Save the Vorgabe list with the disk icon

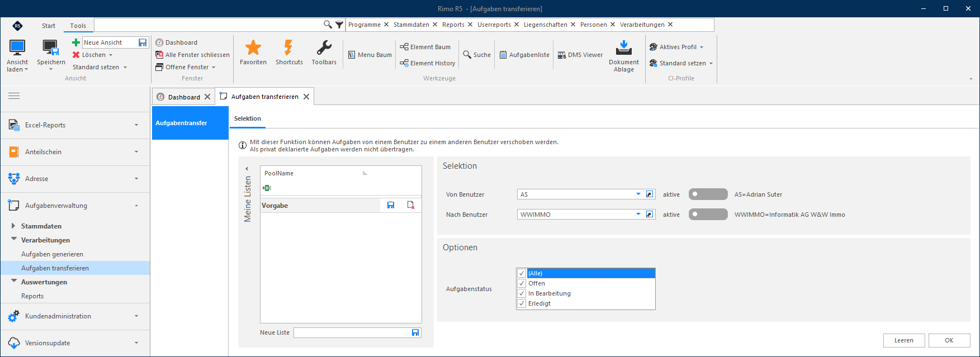coord(391,206)
